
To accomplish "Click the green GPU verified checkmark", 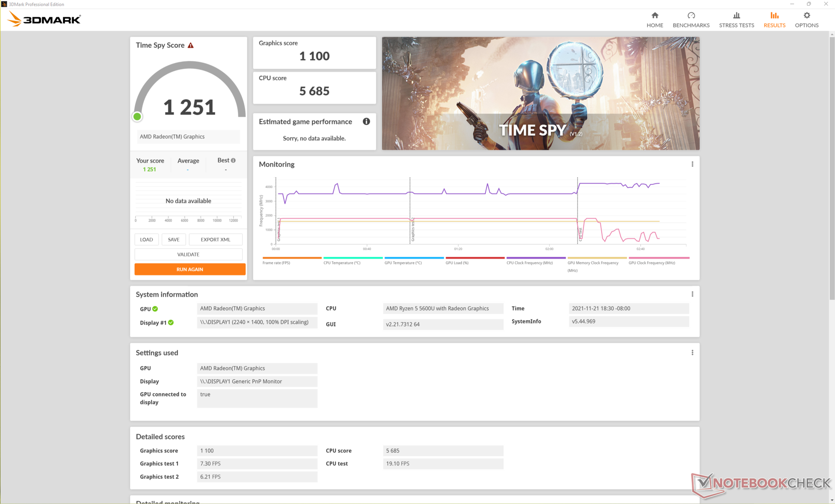I will 155,309.
